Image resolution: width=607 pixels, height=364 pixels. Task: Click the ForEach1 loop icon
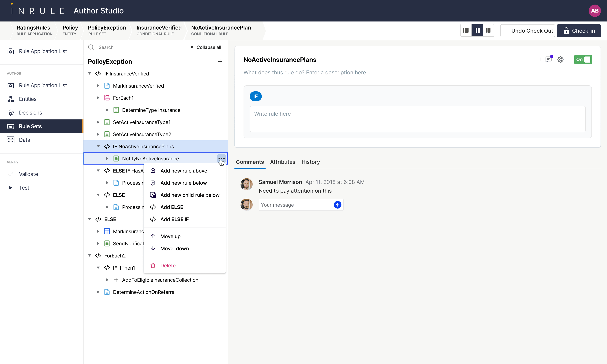[107, 98]
